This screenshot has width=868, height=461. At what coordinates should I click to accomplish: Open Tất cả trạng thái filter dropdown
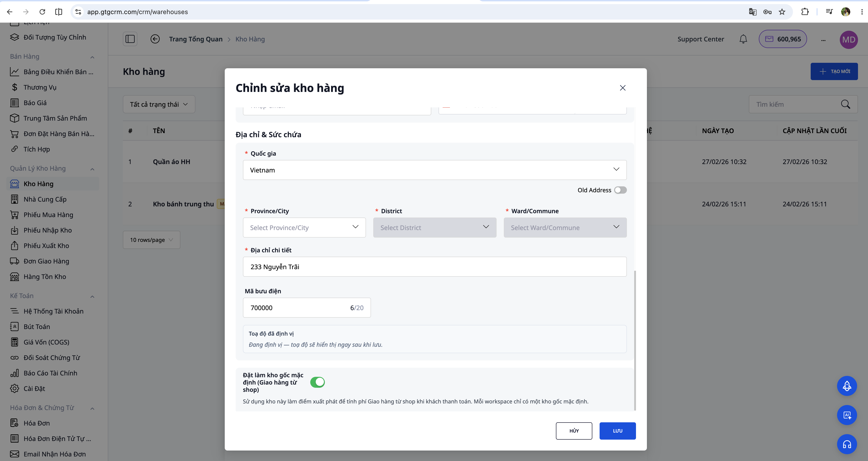[159, 104]
